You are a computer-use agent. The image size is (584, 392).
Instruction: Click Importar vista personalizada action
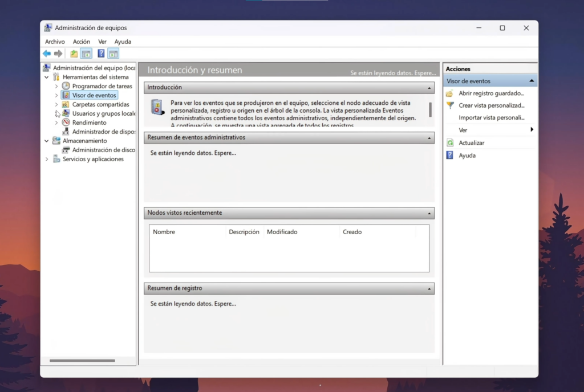pos(491,118)
